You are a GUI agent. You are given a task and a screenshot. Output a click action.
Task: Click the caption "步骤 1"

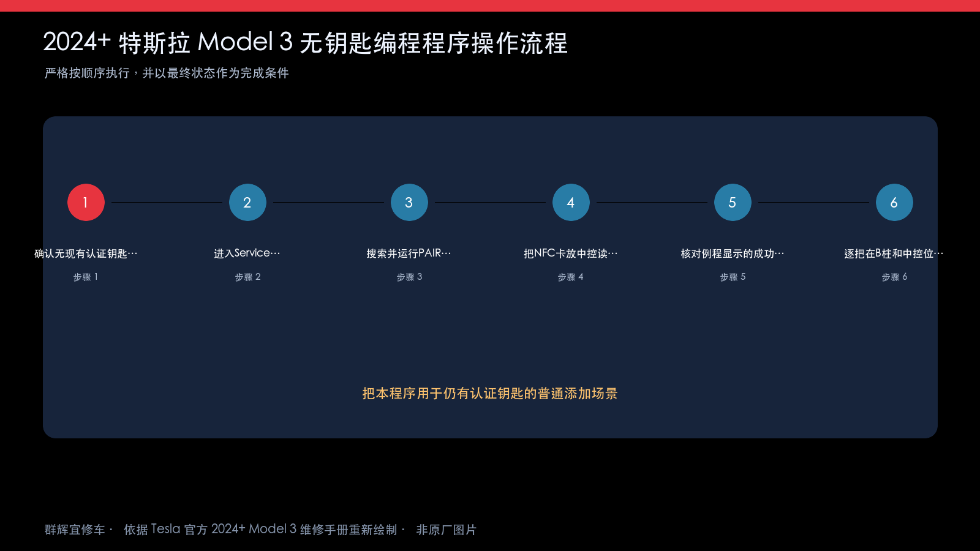[86, 277]
